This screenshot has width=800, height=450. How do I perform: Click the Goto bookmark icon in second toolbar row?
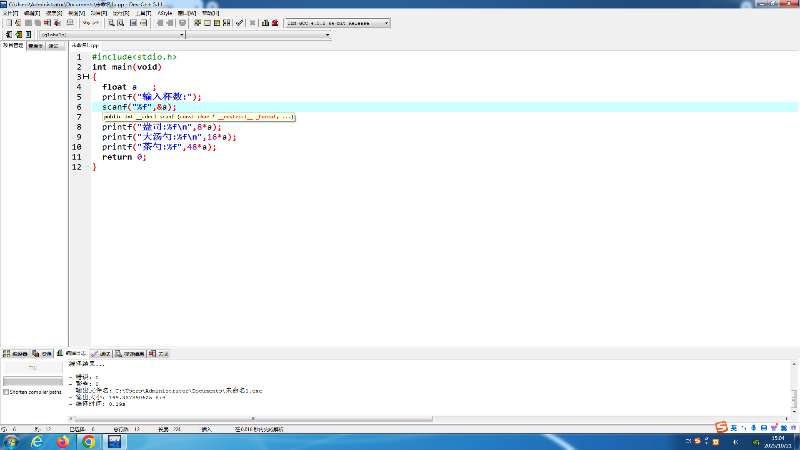click(29, 34)
